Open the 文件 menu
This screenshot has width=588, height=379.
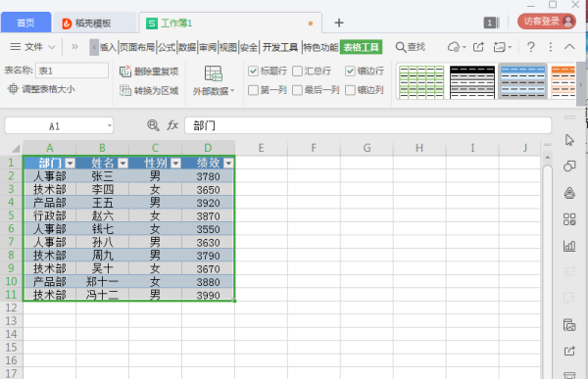(33, 47)
